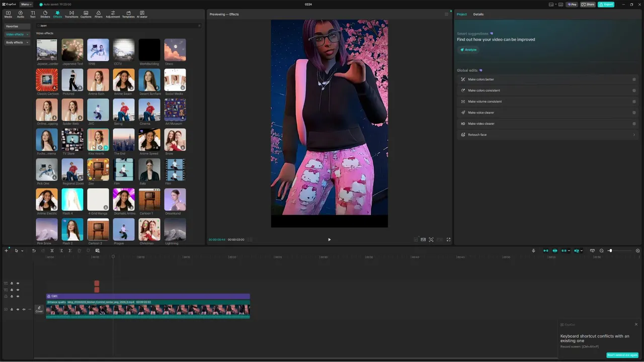The height and width of the screenshot is (362, 644).
Task: Start voice recording with microphone icon
Action: (533, 250)
